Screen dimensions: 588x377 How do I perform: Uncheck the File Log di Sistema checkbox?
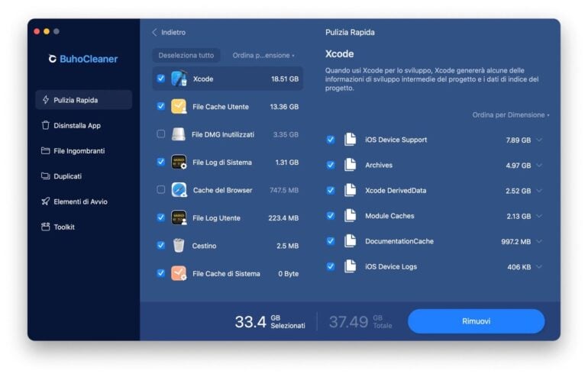(x=161, y=162)
